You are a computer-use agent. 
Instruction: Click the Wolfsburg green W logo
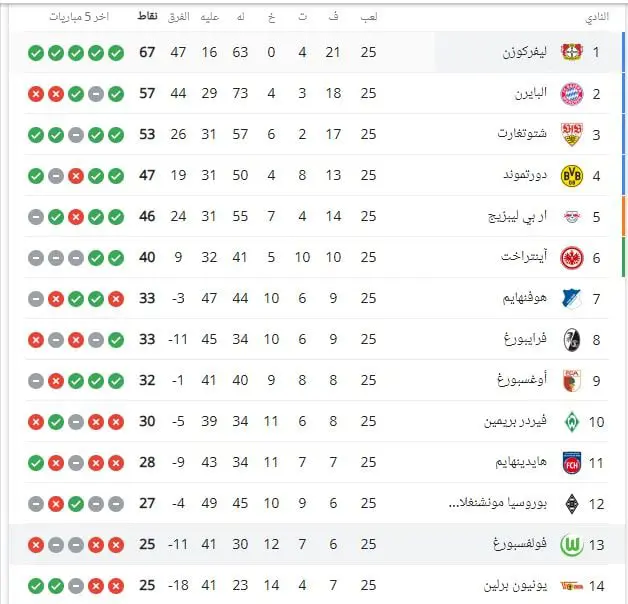click(572, 545)
